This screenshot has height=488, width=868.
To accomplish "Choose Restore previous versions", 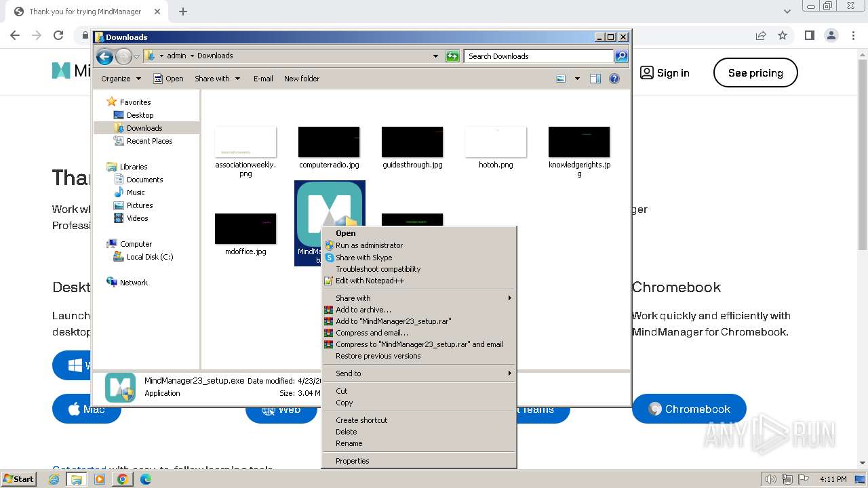I will point(418,356).
